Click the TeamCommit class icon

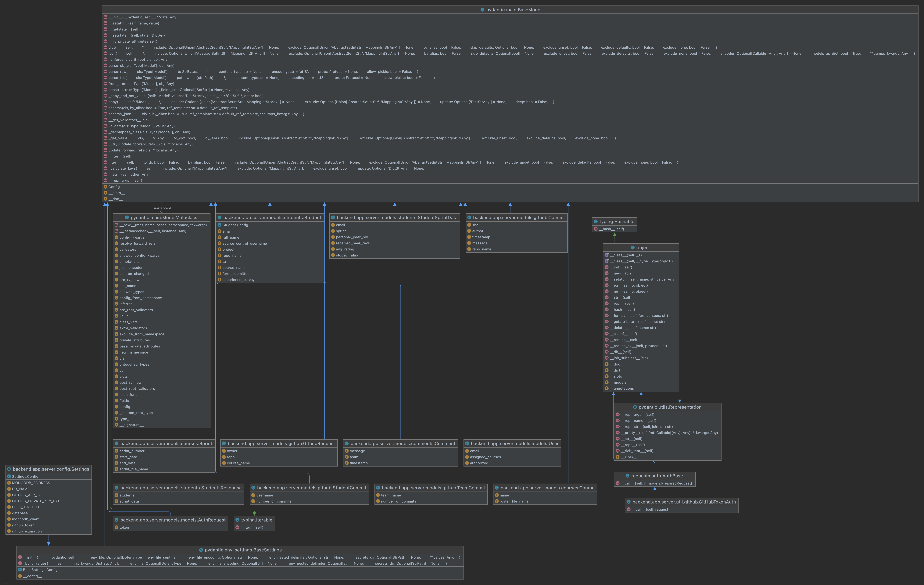378,488
